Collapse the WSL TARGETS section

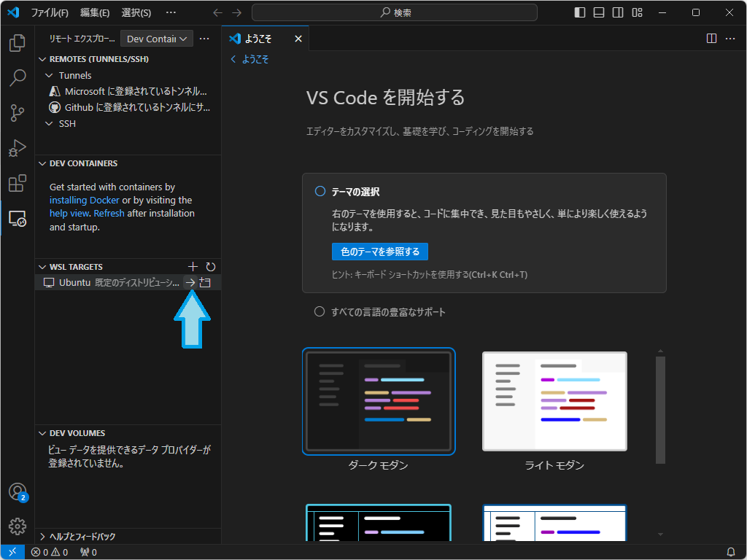point(42,267)
